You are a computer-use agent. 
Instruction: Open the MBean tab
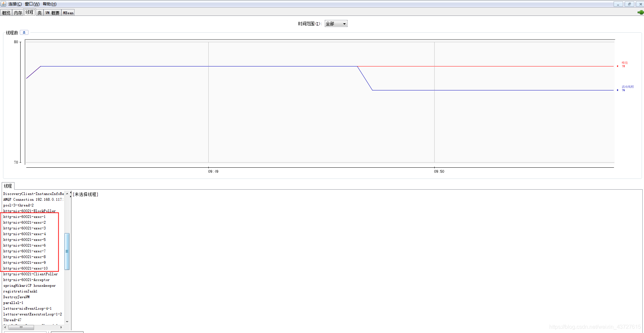point(68,13)
